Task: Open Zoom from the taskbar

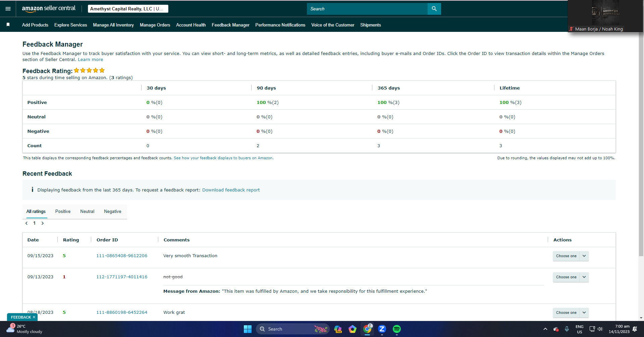Action: [x=382, y=329]
